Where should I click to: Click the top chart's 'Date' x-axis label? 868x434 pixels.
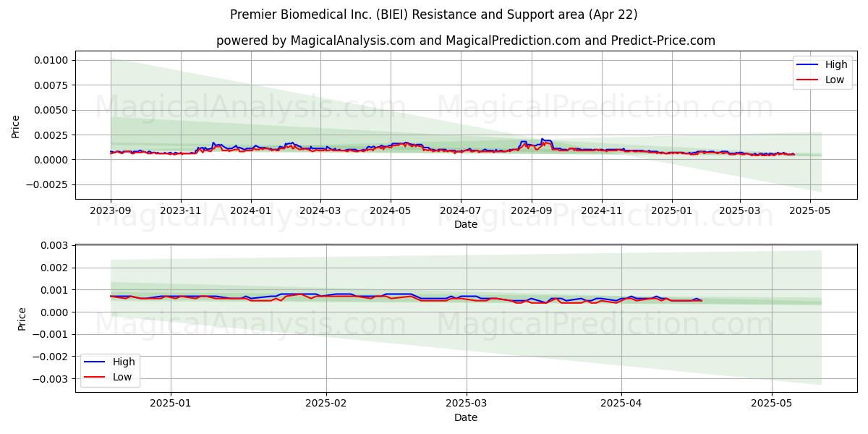pyautogui.click(x=466, y=224)
